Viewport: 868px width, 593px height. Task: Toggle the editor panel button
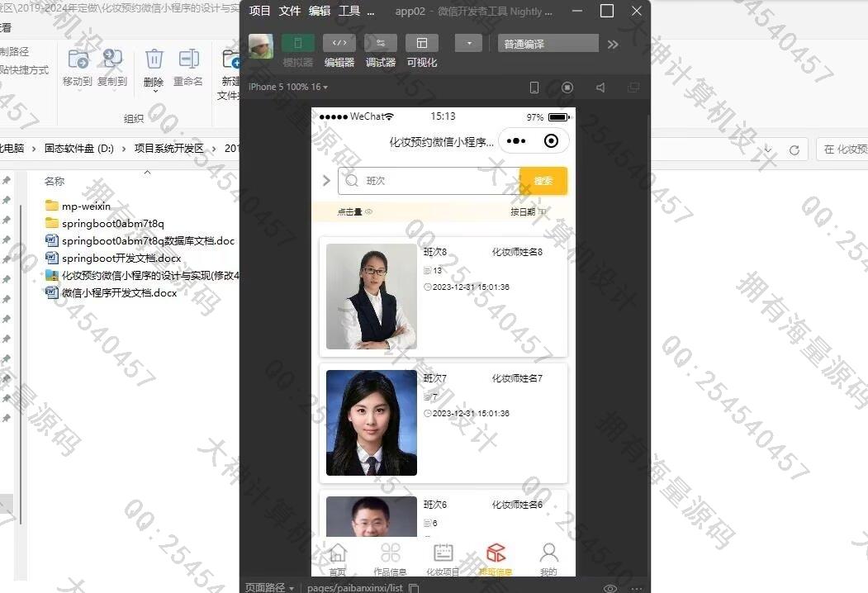tap(339, 43)
